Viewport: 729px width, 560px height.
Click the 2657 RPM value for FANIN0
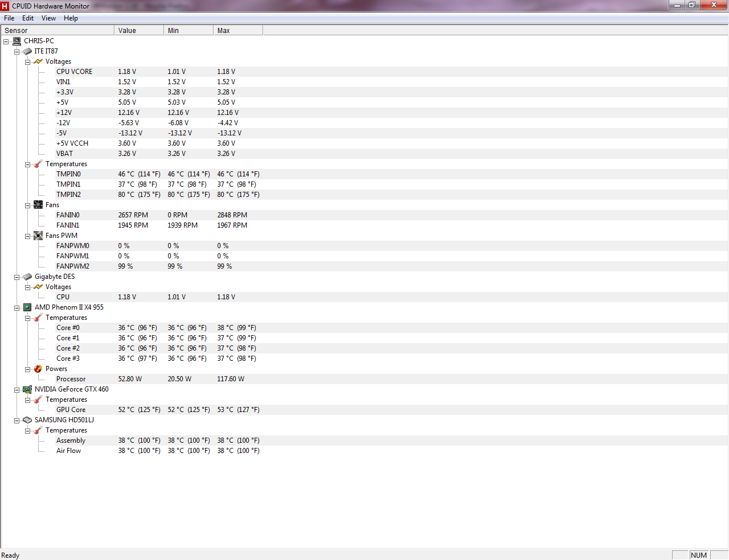(133, 215)
